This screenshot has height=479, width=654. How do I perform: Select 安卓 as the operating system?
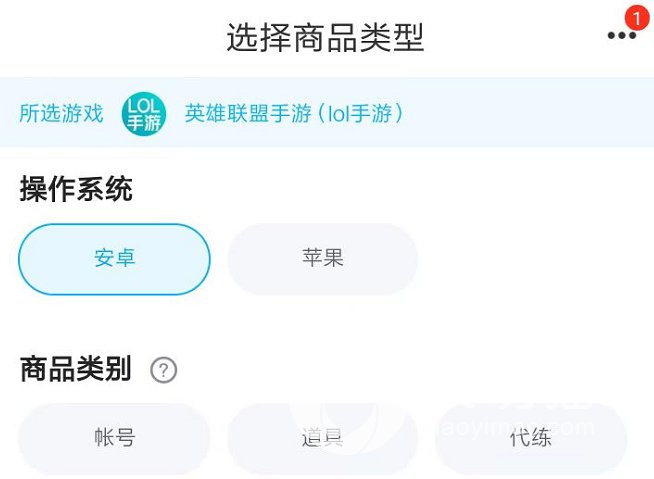coord(114,259)
